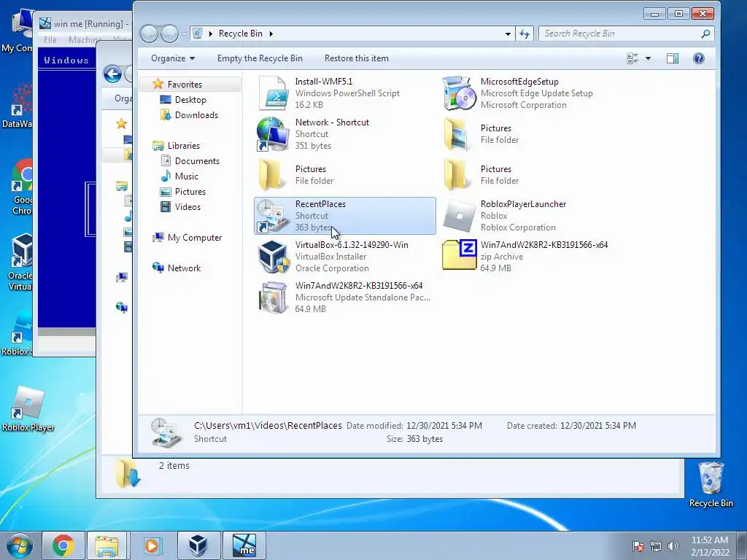Open the address bar history dropdown
This screenshot has width=747, height=560.
click(508, 34)
